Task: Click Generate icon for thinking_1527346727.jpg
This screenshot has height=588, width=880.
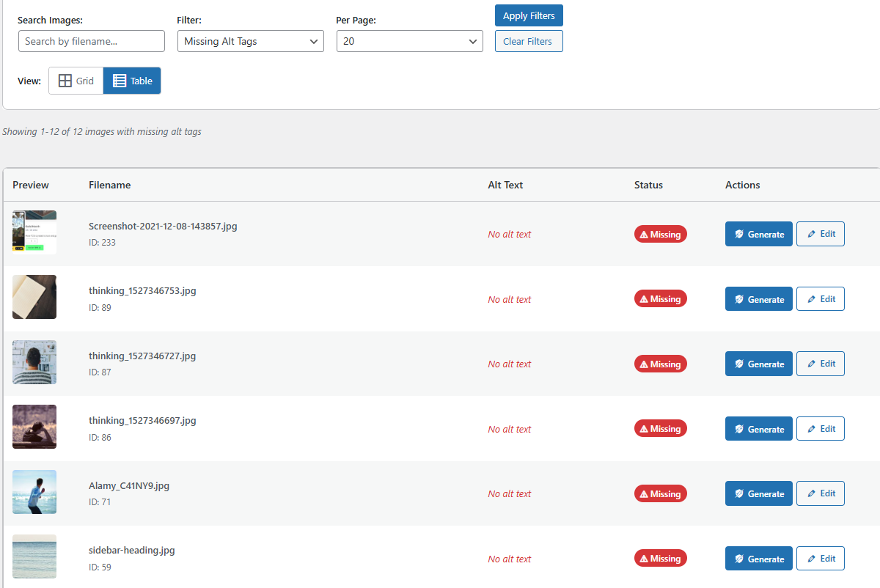Action: point(738,363)
